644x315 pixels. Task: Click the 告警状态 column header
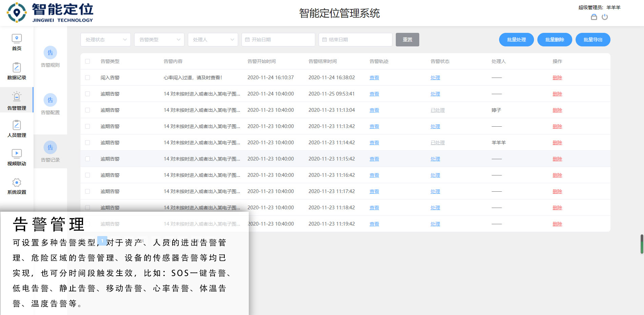(x=440, y=61)
